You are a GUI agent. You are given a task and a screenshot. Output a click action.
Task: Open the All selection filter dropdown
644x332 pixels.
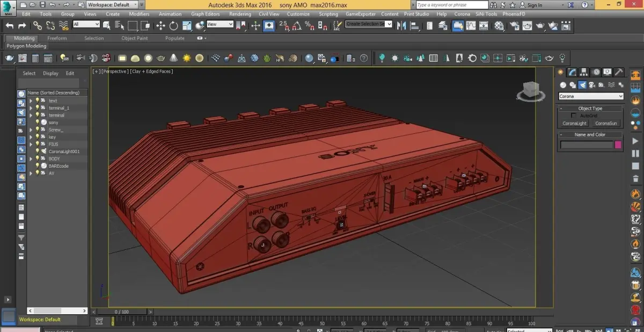(x=86, y=24)
